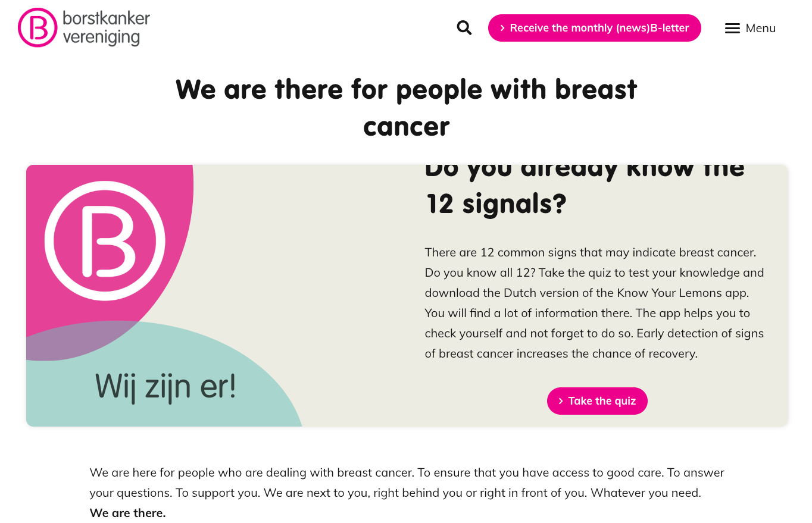Open the search magnifying glass
The height and width of the screenshot is (523, 812).
pos(464,28)
